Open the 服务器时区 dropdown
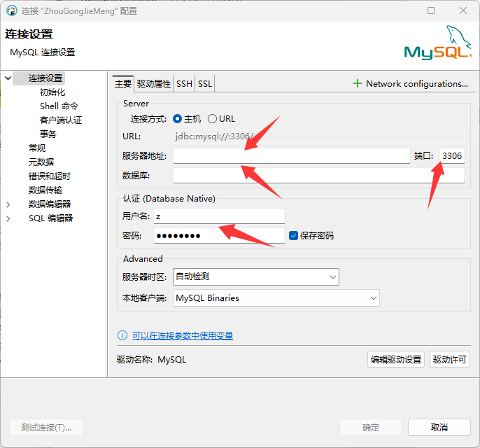The image size is (480, 448). pos(256,276)
